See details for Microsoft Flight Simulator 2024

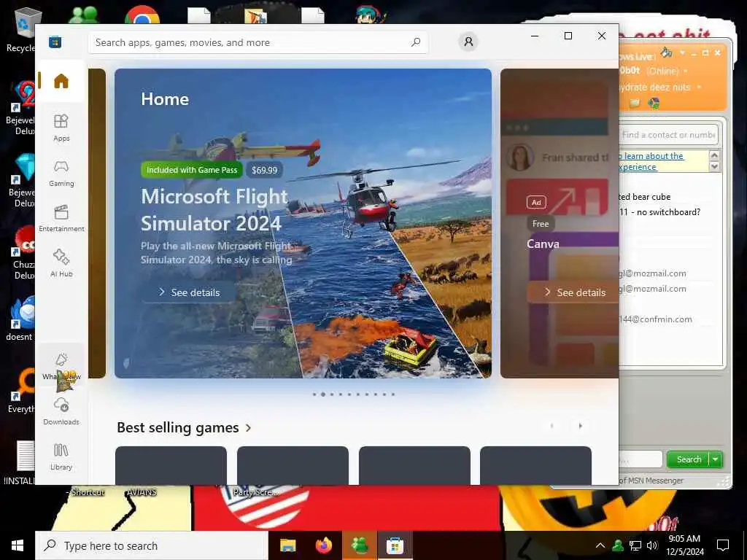tap(189, 292)
